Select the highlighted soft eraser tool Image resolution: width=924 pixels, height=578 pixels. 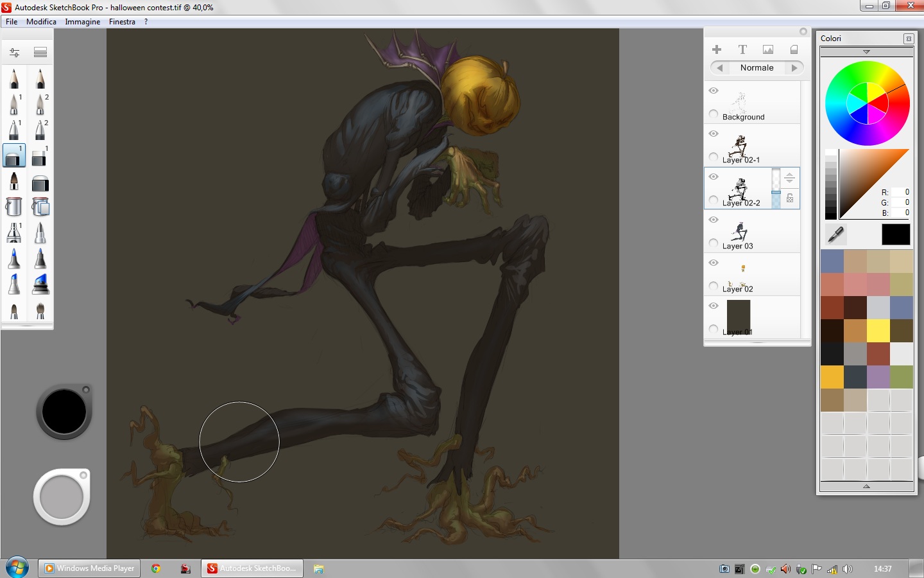tap(14, 156)
